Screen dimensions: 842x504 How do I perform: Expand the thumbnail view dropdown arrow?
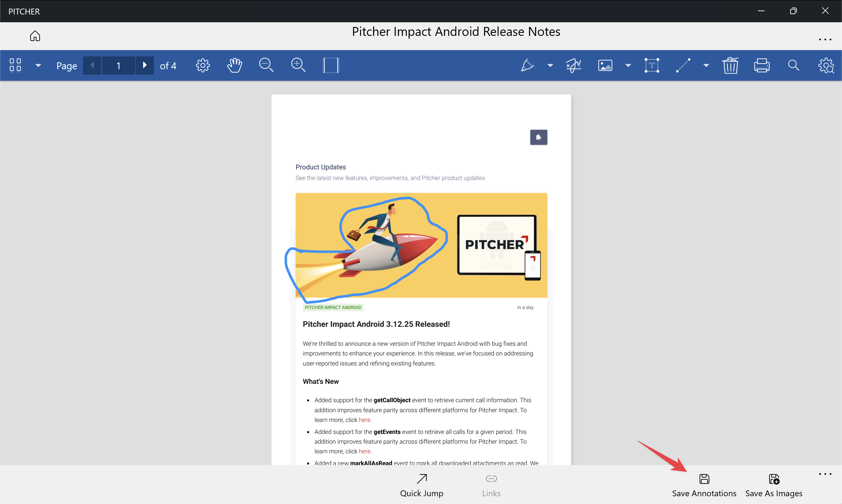[38, 65]
